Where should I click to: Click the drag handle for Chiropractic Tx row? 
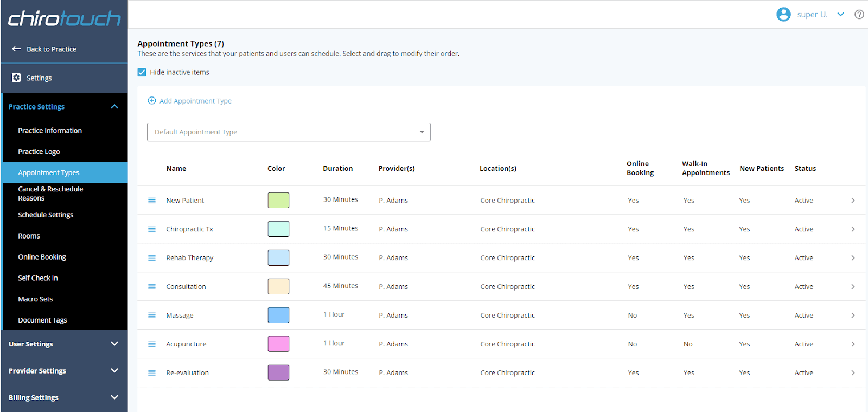pyautogui.click(x=152, y=229)
